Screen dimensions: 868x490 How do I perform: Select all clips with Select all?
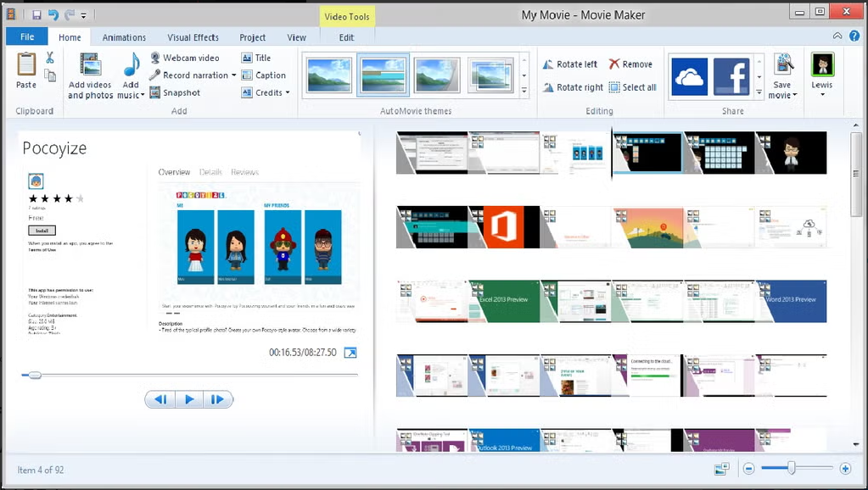632,87
